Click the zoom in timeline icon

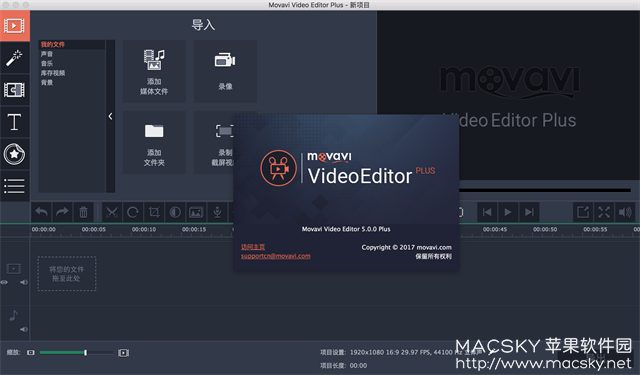pyautogui.click(x=123, y=353)
